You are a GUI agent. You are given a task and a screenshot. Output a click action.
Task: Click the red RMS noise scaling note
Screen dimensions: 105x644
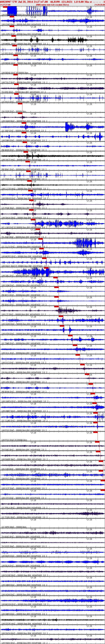52,5
